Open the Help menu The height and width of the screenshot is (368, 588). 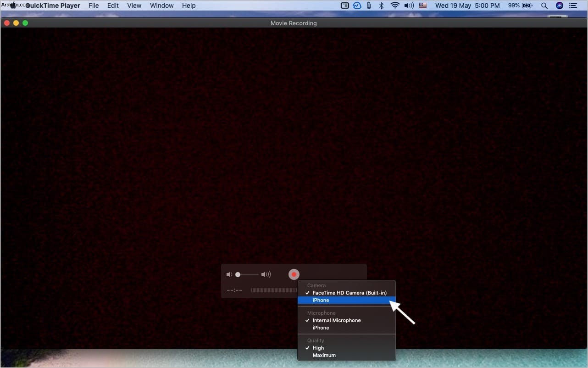(x=189, y=6)
